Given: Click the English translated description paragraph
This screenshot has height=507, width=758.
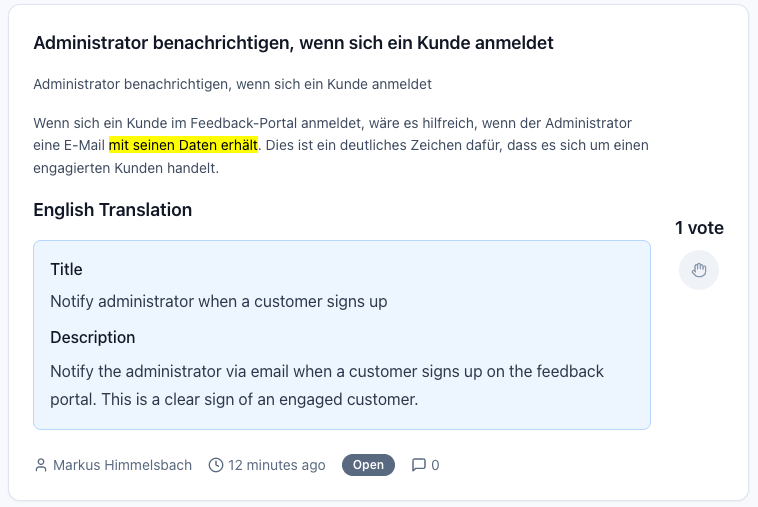Looking at the screenshot, I should [327, 385].
